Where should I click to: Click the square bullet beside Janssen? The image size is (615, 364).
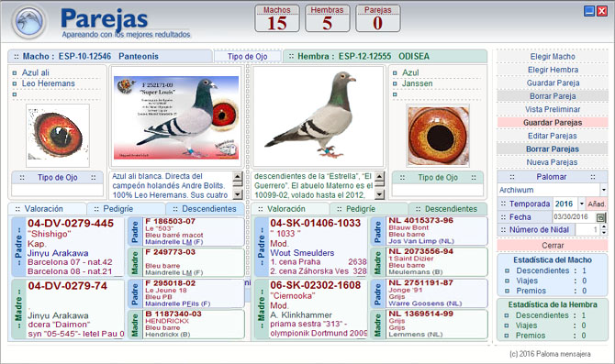[395, 83]
